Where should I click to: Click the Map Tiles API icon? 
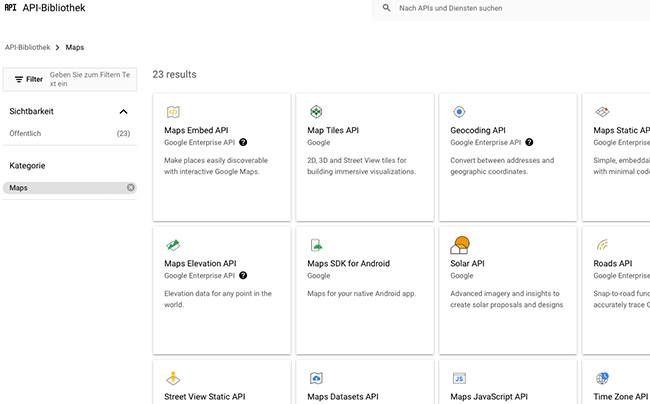(x=316, y=111)
